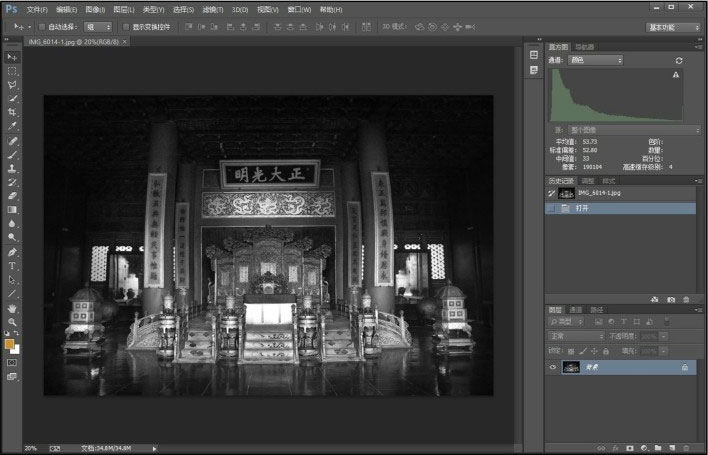Select the Crop tool
Image resolution: width=708 pixels, height=455 pixels.
coord(12,112)
